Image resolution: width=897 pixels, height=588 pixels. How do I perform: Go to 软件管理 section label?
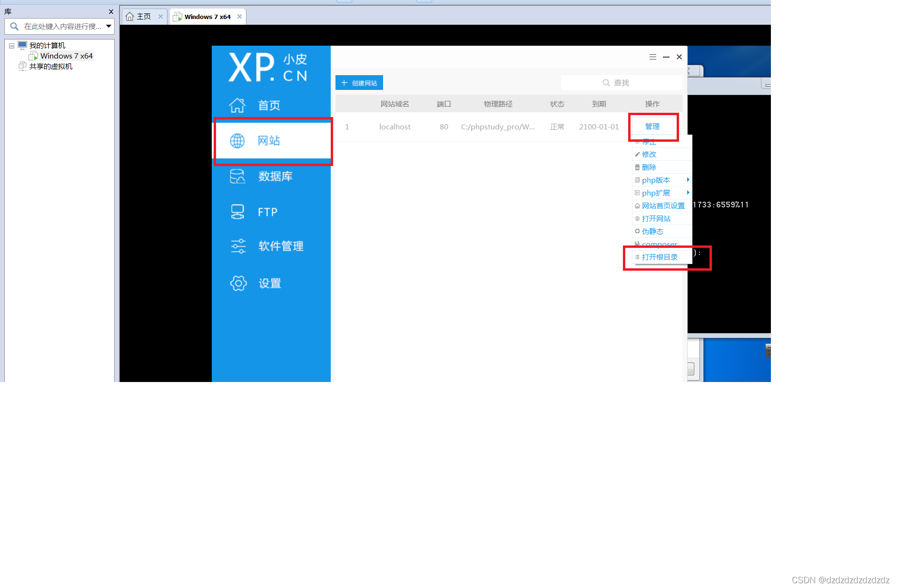pyautogui.click(x=281, y=246)
